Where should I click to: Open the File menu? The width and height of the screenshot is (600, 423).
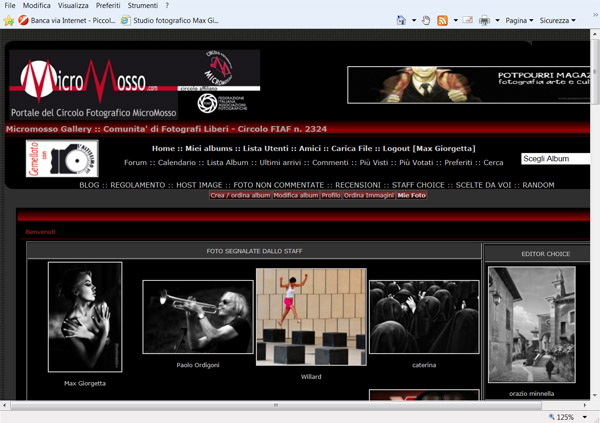click(10, 5)
